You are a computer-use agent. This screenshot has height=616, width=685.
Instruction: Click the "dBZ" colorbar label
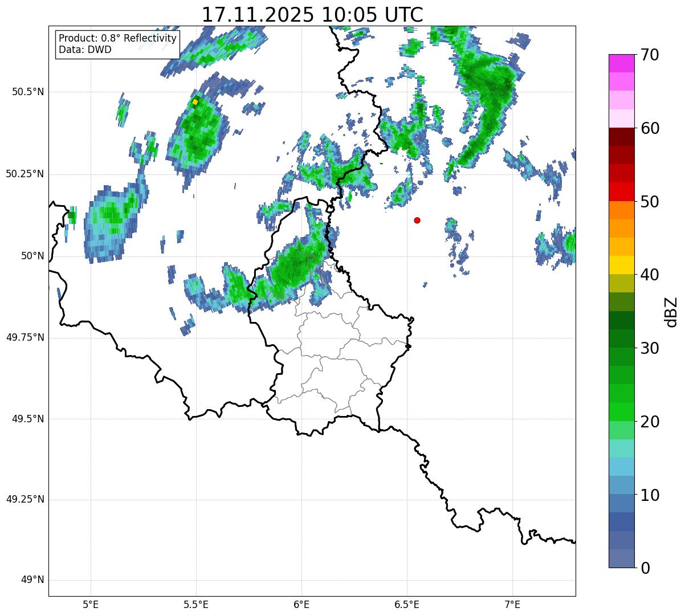(671, 311)
